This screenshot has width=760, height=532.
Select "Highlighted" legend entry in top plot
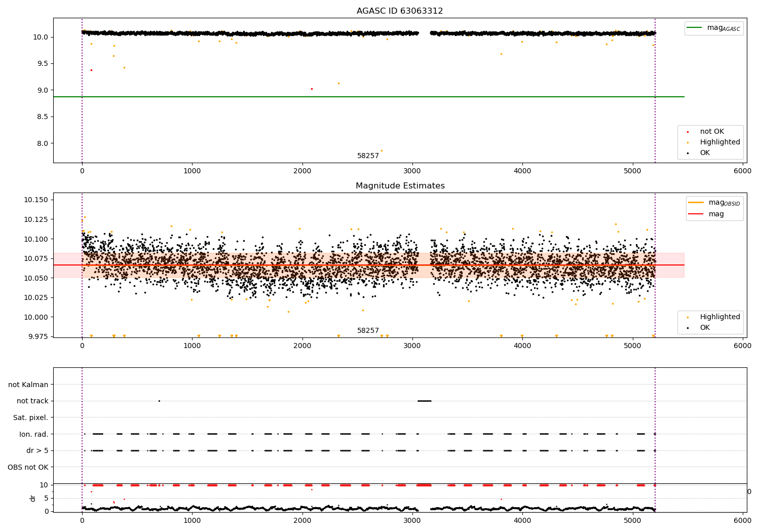(x=720, y=142)
